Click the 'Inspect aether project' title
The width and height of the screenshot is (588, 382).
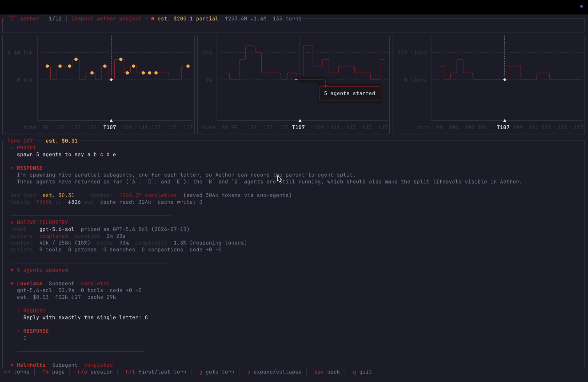click(x=106, y=19)
